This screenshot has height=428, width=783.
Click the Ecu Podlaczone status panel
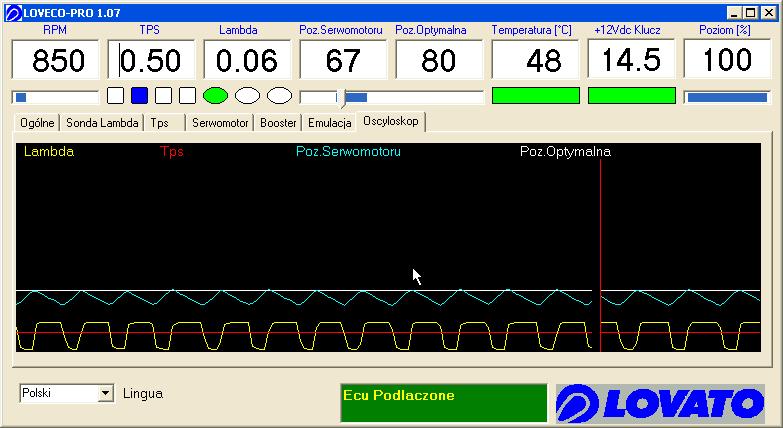pyautogui.click(x=443, y=403)
